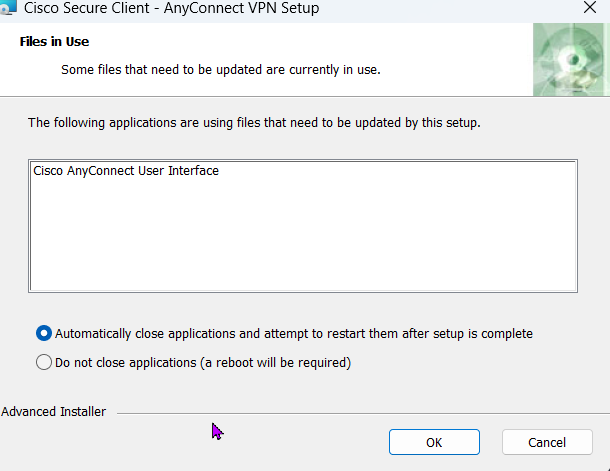The image size is (610, 471).
Task: Click the installer disc graphic in header
Action: 570,58
